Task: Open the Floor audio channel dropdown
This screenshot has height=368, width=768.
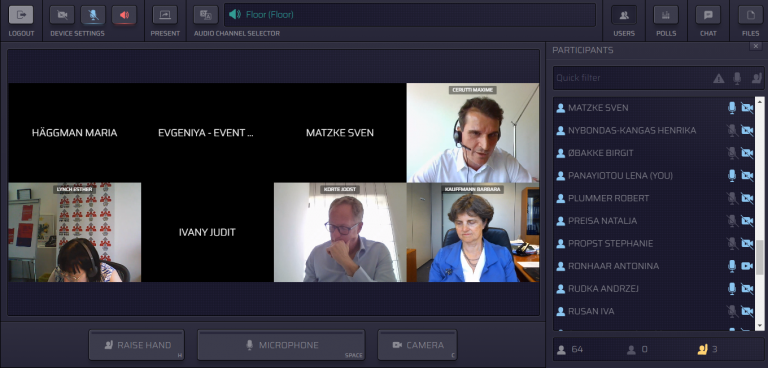Action: pyautogui.click(x=410, y=15)
